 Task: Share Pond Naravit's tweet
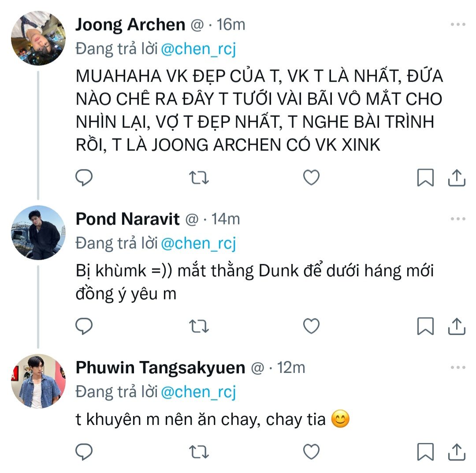tap(457, 326)
